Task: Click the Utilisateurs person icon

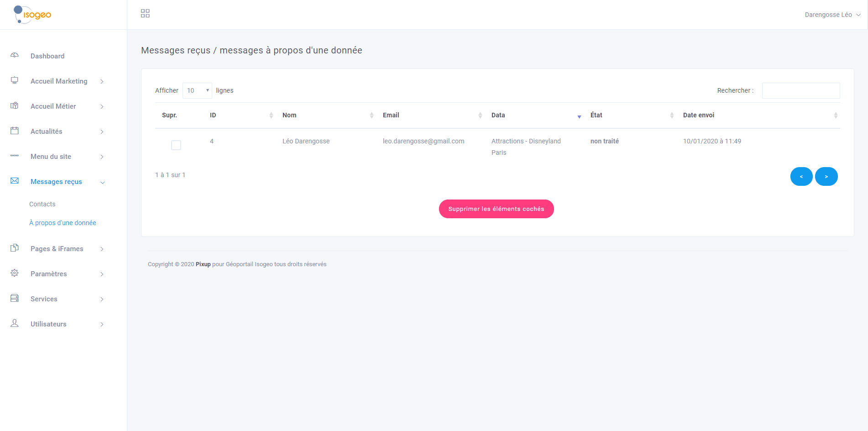Action: tap(15, 323)
